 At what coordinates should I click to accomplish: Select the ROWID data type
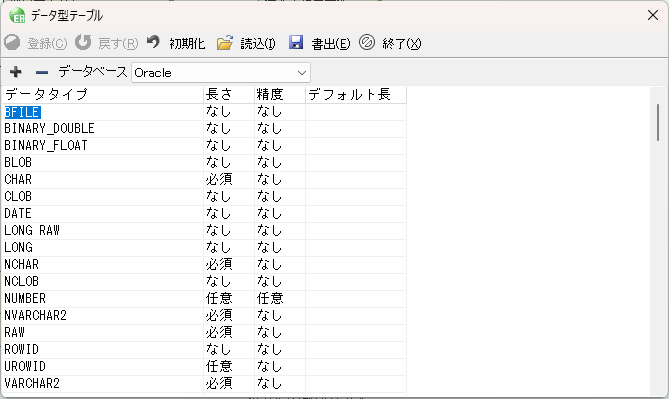[102, 350]
